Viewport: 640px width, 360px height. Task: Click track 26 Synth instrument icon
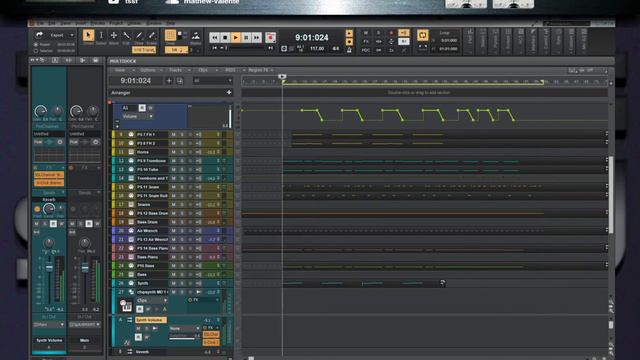click(x=131, y=283)
